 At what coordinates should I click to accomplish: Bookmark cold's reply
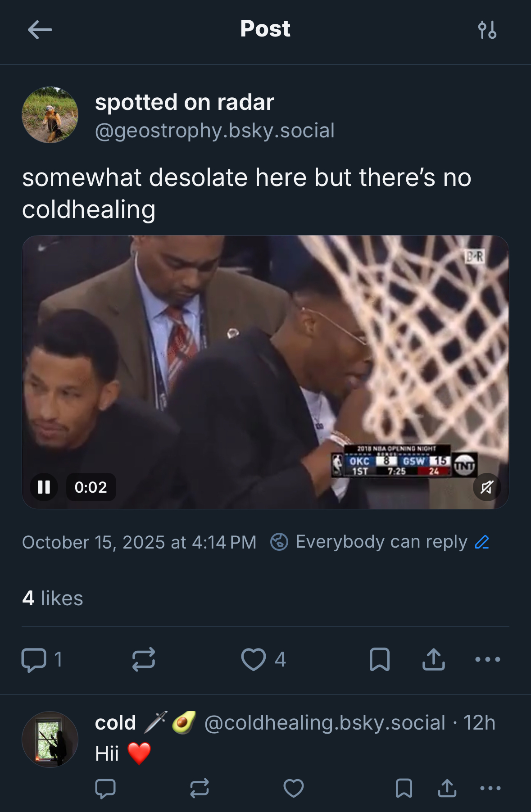[x=404, y=788]
